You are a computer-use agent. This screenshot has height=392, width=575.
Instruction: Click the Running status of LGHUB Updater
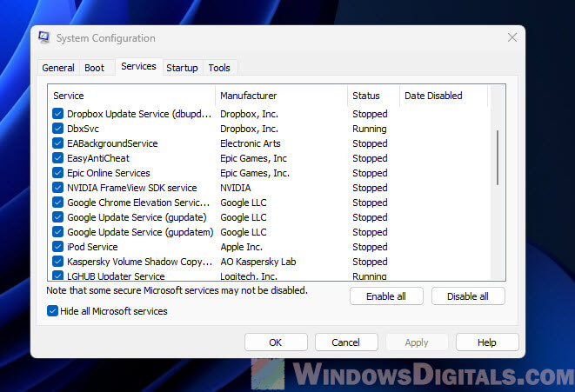click(370, 276)
